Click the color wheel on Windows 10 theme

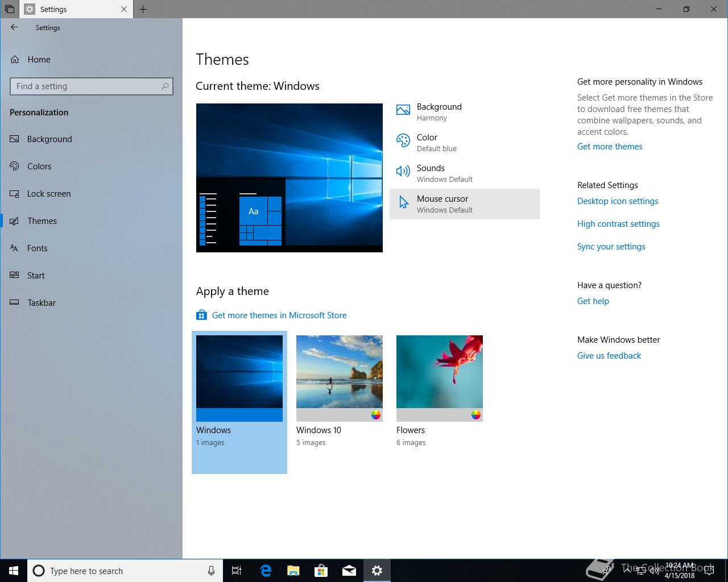coord(376,415)
